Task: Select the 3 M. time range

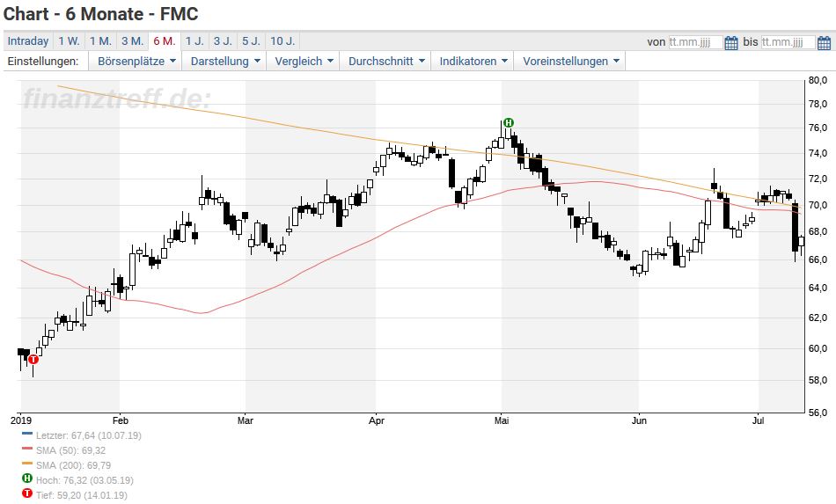Action: coord(132,41)
